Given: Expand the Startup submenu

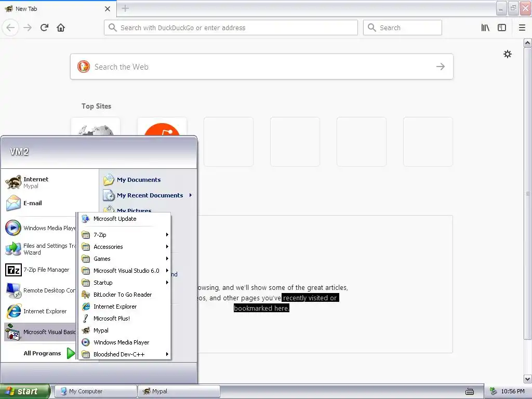Looking at the screenshot, I should coord(125,283).
